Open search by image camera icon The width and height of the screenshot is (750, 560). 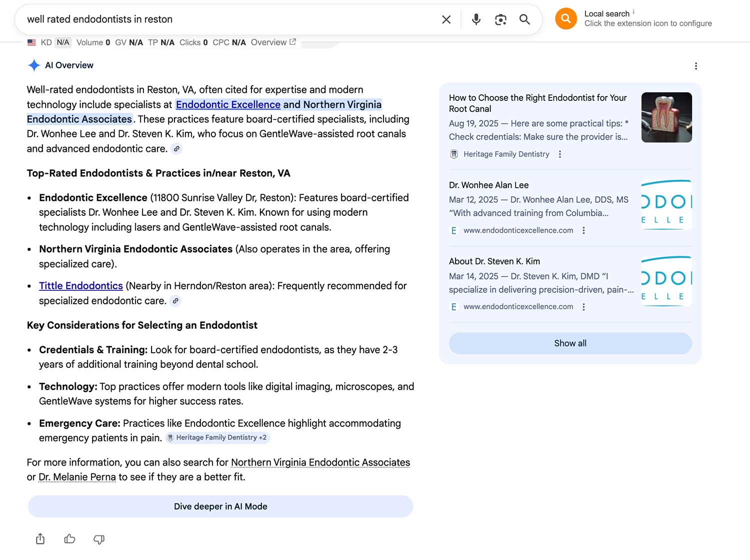click(x=500, y=19)
